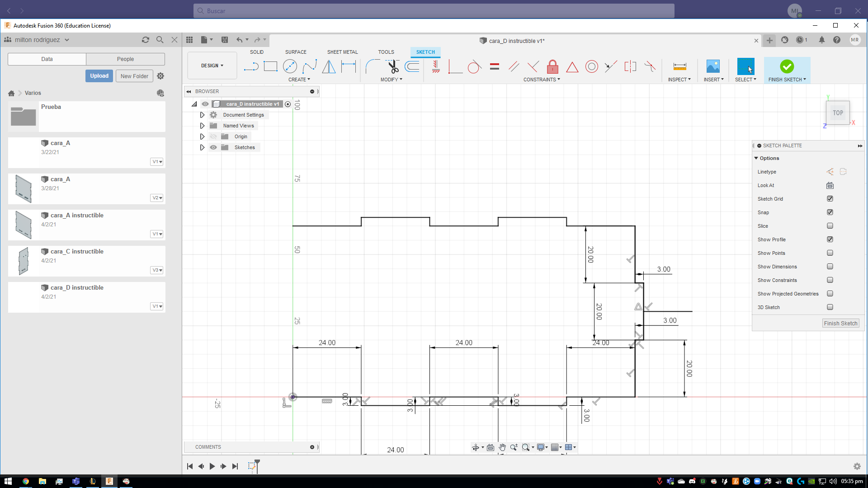Viewport: 868px width, 488px height.
Task: Toggle visibility of Sketches folder
Action: point(213,147)
